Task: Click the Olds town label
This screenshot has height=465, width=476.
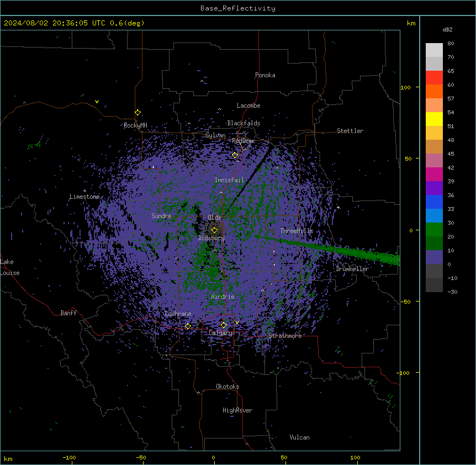Action: pos(214,218)
